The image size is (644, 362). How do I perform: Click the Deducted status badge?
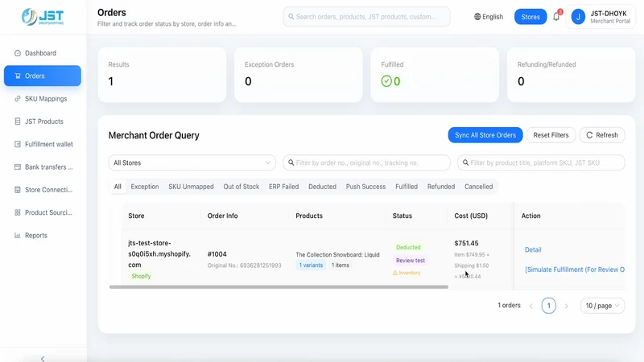pos(408,247)
